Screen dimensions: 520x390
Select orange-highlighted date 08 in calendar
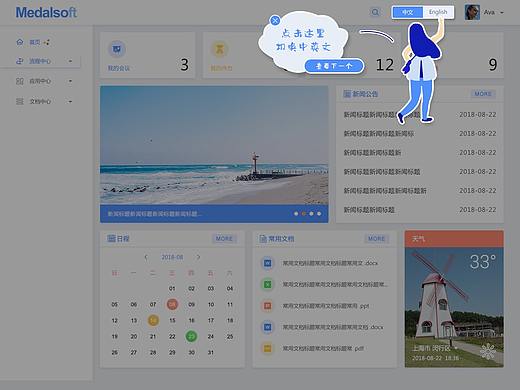tap(172, 304)
